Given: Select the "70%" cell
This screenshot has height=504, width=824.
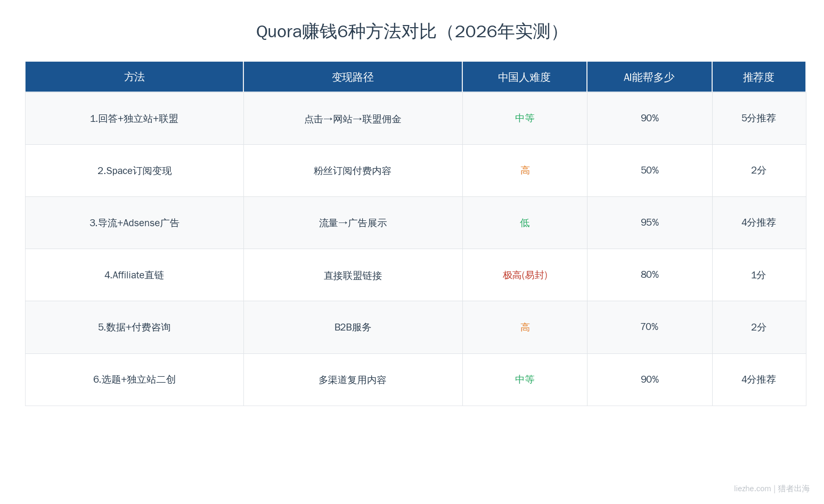Looking at the screenshot, I should (649, 327).
